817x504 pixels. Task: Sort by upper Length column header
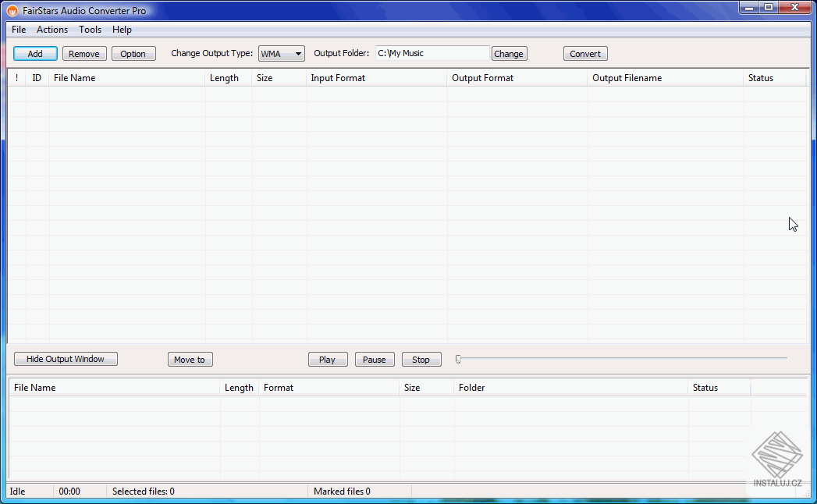[x=229, y=78]
